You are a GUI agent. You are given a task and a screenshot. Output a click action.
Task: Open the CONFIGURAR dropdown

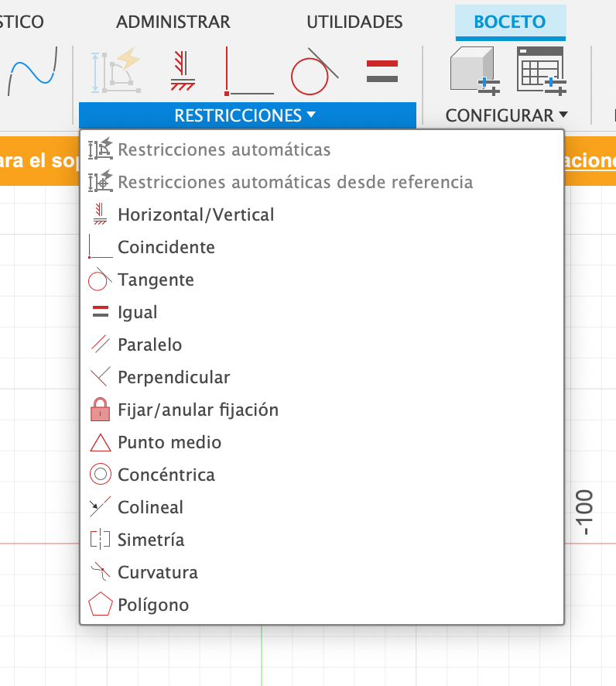(507, 115)
